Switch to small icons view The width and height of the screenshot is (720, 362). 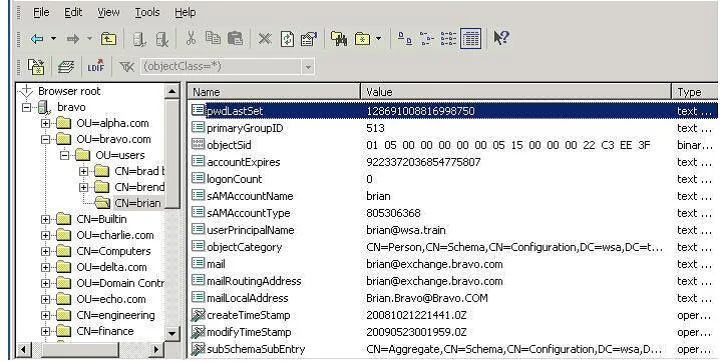(x=427, y=39)
